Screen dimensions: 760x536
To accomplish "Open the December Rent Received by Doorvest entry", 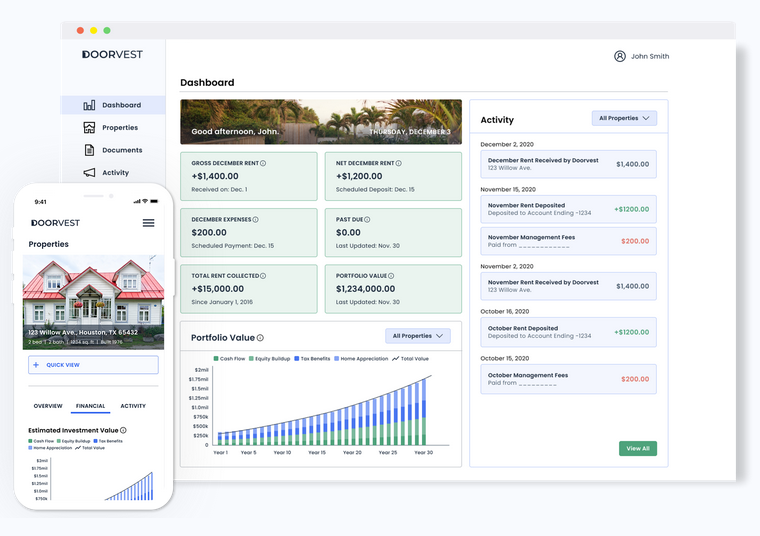I will 569,164.
